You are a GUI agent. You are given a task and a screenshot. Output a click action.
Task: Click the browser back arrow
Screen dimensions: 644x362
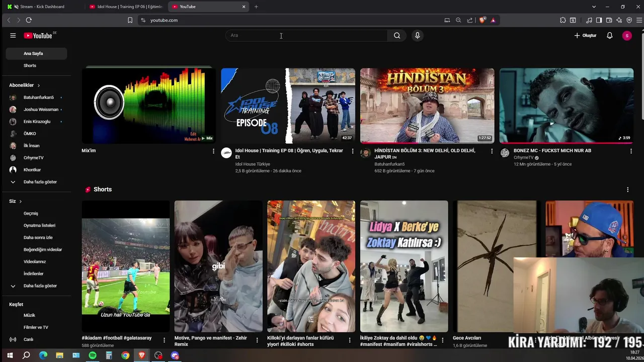coord(9,20)
